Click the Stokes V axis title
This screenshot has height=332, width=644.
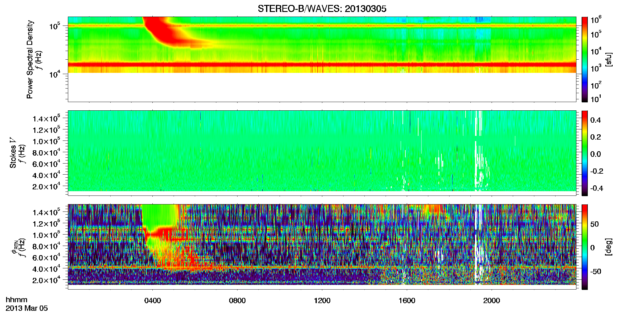[13, 153]
